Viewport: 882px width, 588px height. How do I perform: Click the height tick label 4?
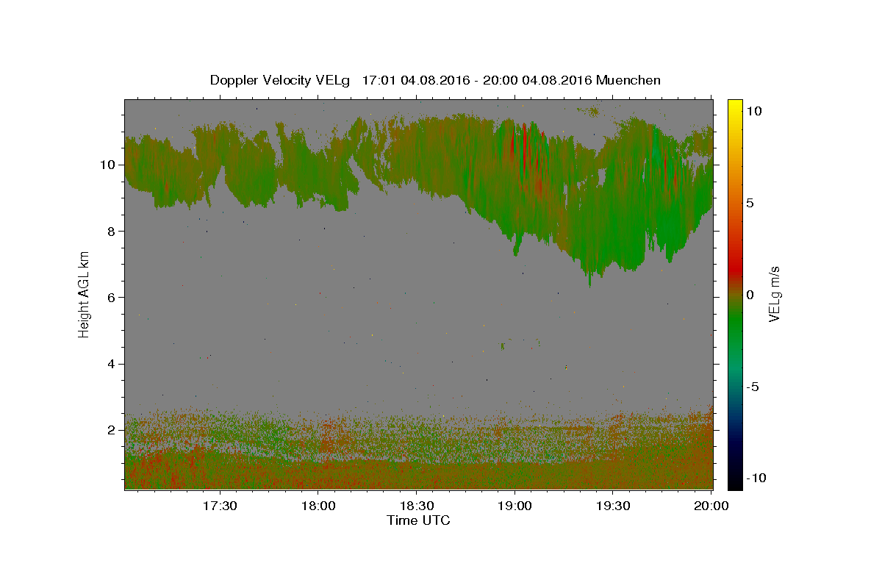point(112,364)
